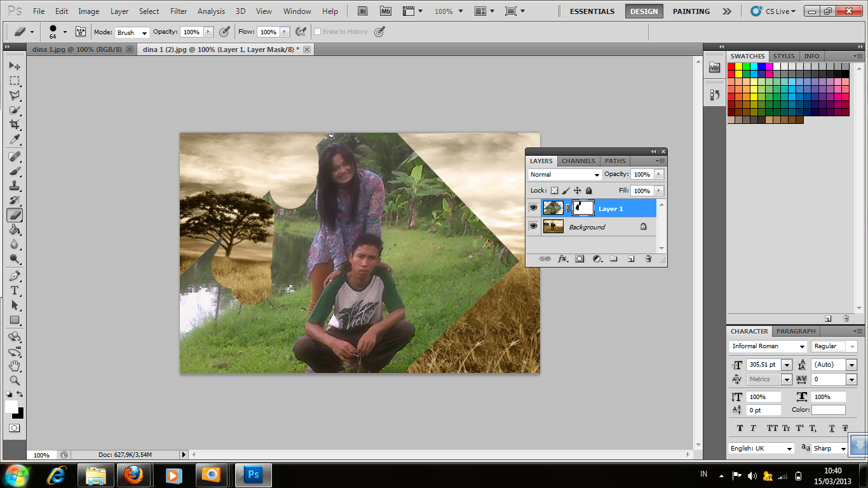Delete Layer 1 with the trash icon
The image size is (868, 488).
pyautogui.click(x=648, y=259)
